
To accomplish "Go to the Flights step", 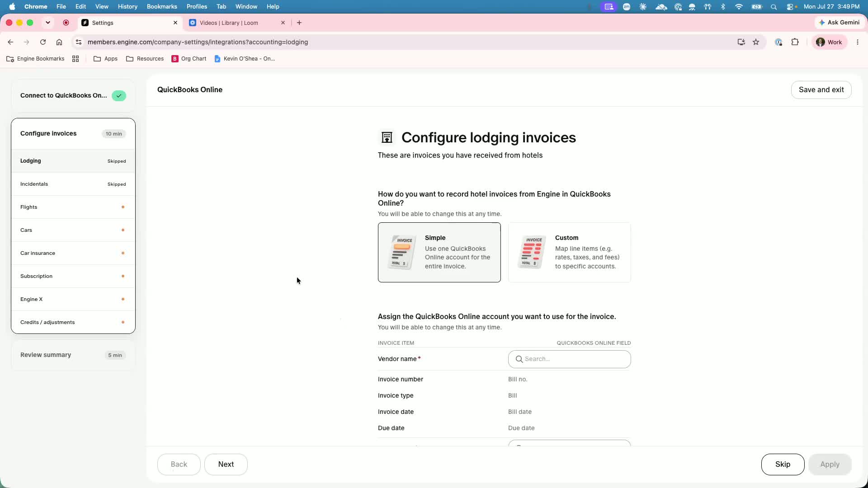I will coord(73,207).
